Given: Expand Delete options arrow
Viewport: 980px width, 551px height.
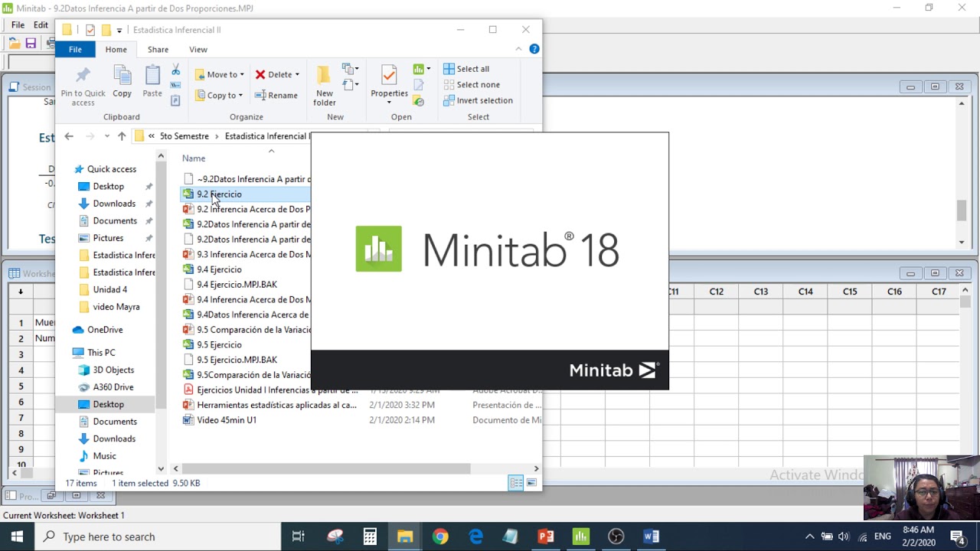Looking at the screenshot, I should tap(297, 75).
